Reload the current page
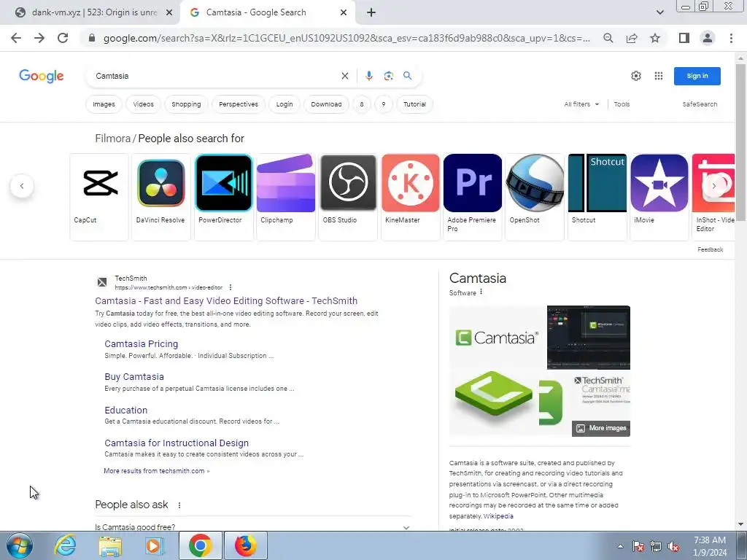Image resolution: width=747 pixels, height=560 pixels. (x=63, y=38)
